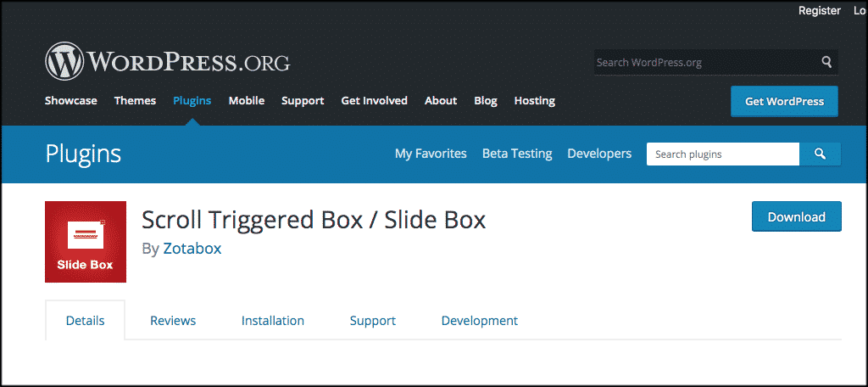Select the Plugins menu item in the top navigation
Image resolution: width=868 pixels, height=387 pixels.
(x=192, y=101)
